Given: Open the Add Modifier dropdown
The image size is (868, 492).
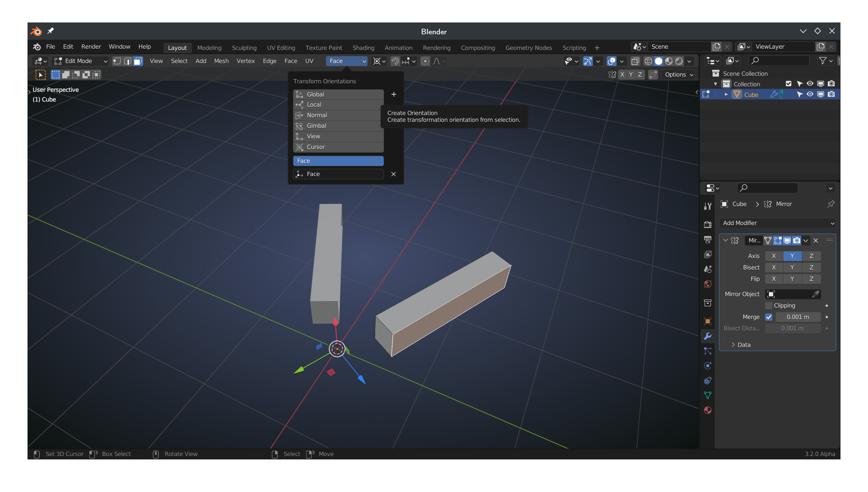Looking at the screenshot, I should click(777, 223).
